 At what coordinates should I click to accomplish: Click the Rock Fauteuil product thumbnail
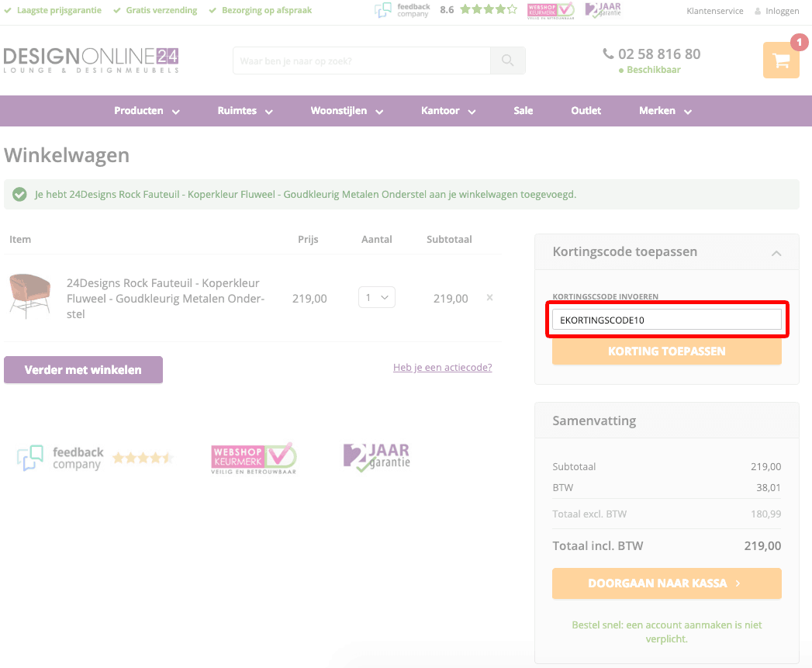[x=29, y=296]
